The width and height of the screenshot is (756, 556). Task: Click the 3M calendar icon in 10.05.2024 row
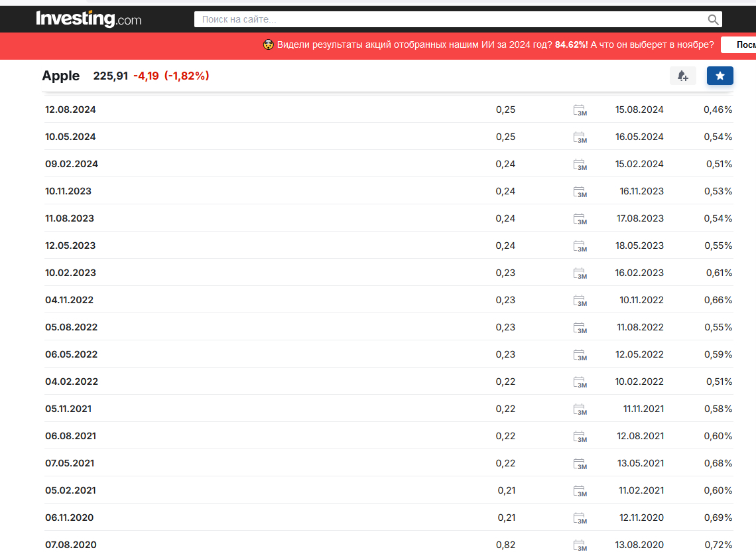pos(580,137)
